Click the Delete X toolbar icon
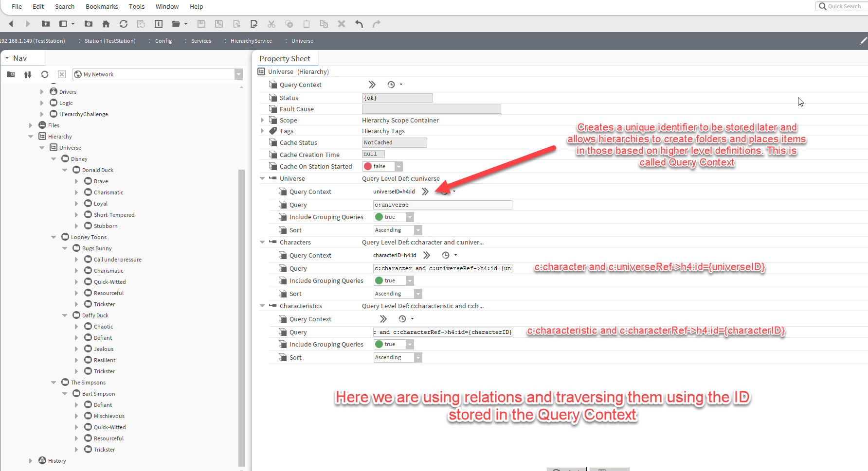The width and height of the screenshot is (868, 471). tap(342, 24)
